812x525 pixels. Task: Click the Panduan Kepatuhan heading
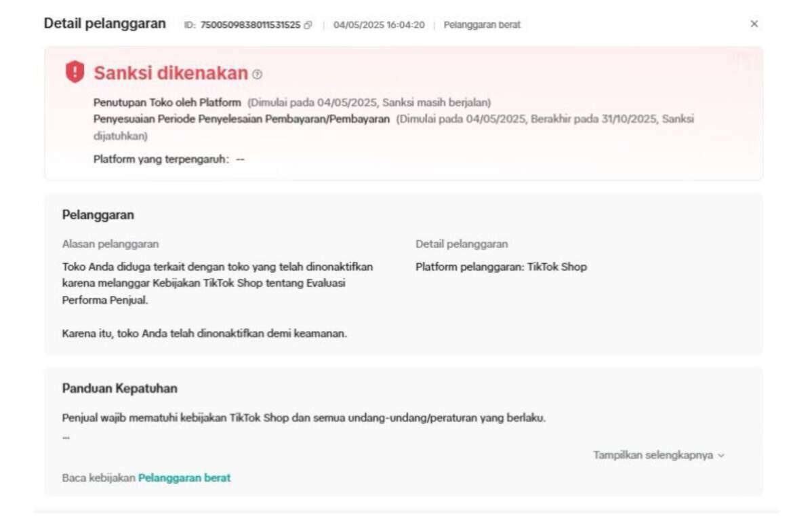[x=119, y=389]
